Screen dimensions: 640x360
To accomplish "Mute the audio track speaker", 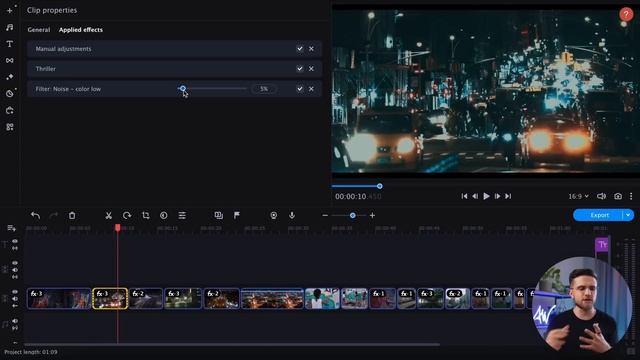I will (15, 321).
